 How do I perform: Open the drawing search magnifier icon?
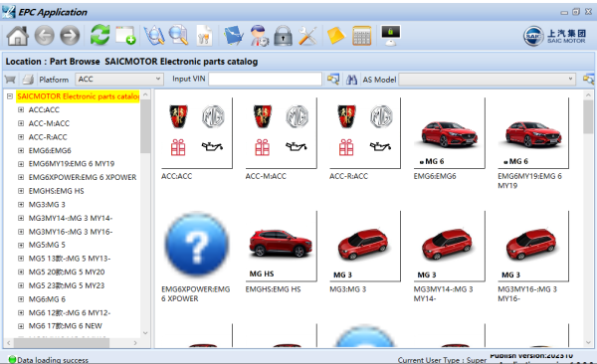pos(154,36)
